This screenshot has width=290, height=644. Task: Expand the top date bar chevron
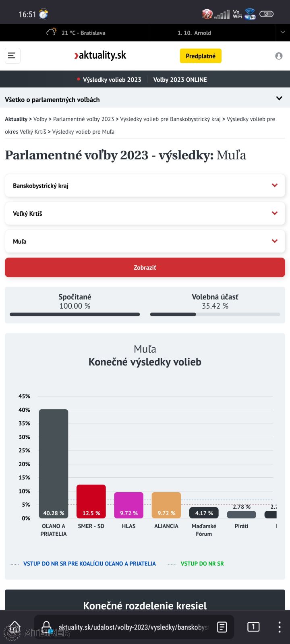282,33
